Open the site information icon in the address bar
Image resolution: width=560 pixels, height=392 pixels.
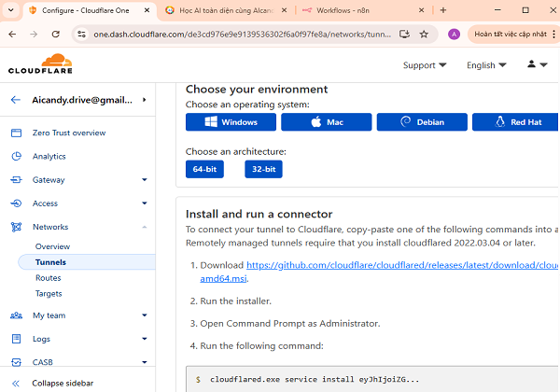(x=81, y=35)
